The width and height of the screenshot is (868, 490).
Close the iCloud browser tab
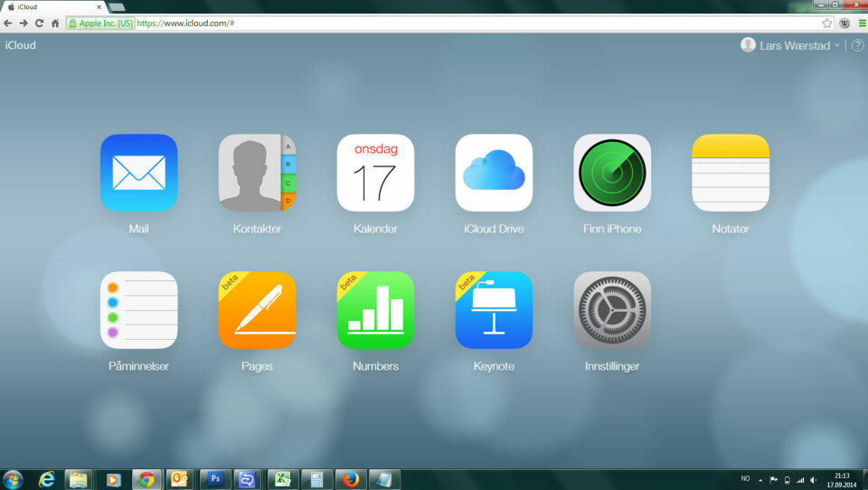point(99,7)
